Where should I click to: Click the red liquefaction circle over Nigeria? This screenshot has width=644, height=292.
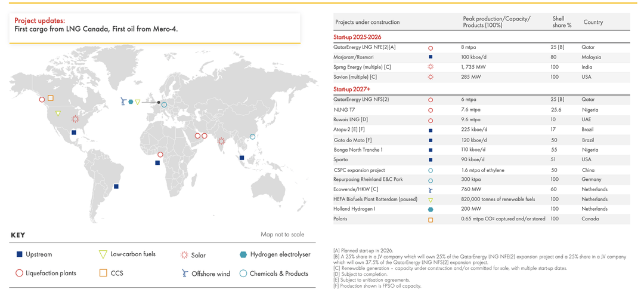point(160,155)
